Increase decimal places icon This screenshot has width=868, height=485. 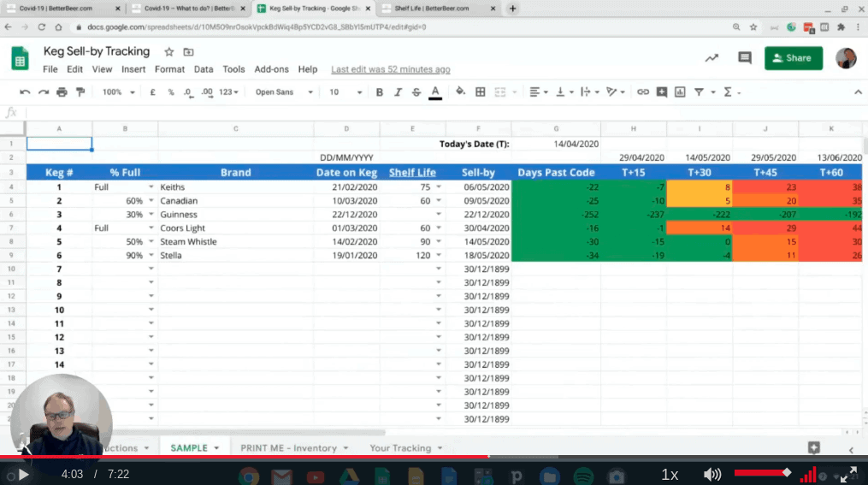coord(207,92)
